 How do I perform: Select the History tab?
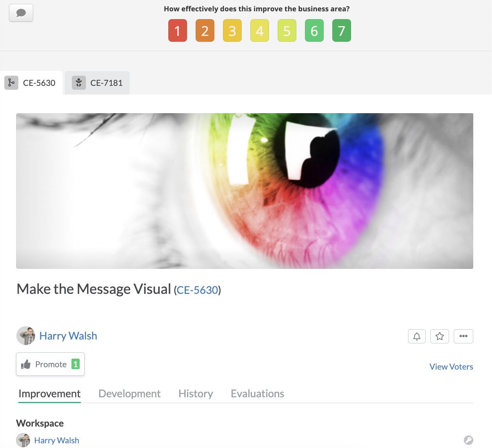coord(196,394)
